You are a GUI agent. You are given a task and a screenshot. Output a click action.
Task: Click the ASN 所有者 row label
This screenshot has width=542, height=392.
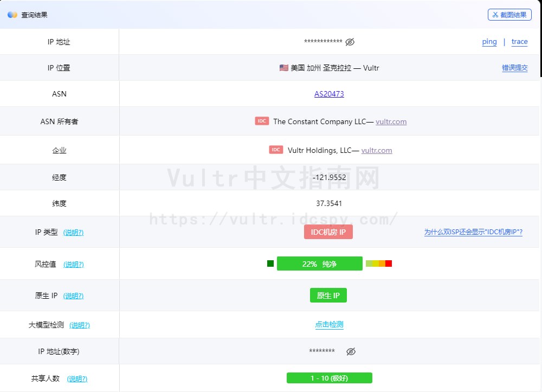(59, 121)
